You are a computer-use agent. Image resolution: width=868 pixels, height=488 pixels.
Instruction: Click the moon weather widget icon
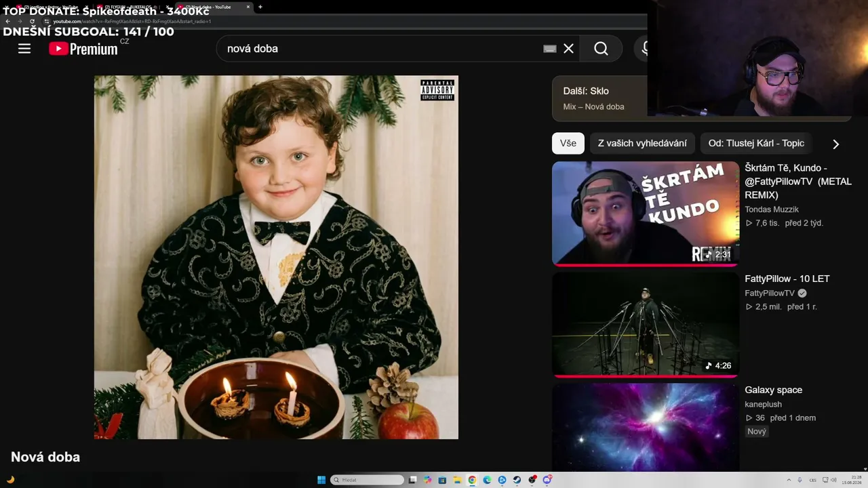point(10,480)
